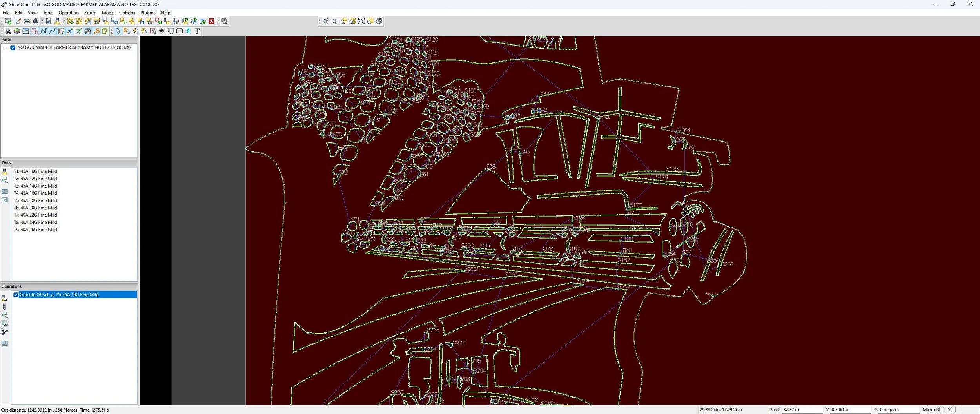The width and height of the screenshot is (980, 414).
Task: Open the job edit notepad icon
Action: (x=18, y=21)
